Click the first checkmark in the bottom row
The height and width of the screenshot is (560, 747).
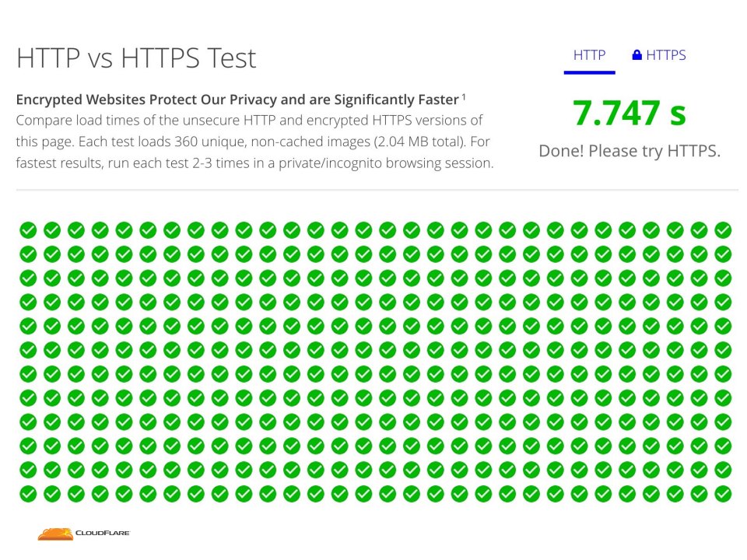28,493
